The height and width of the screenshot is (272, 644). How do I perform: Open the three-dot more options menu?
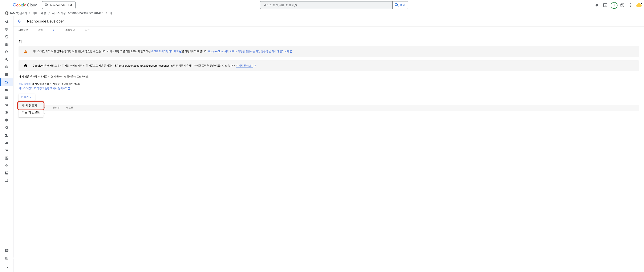click(x=630, y=5)
